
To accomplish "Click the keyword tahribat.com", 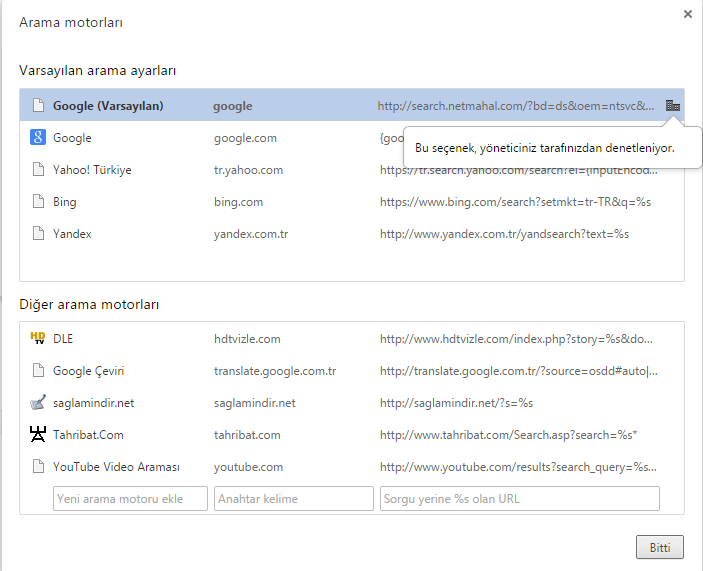I will (247, 434).
